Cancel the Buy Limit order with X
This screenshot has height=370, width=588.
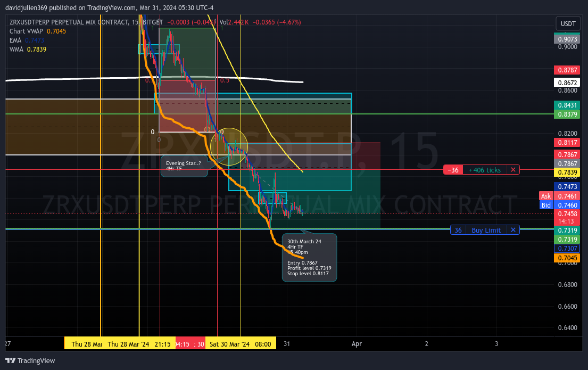[x=513, y=230]
